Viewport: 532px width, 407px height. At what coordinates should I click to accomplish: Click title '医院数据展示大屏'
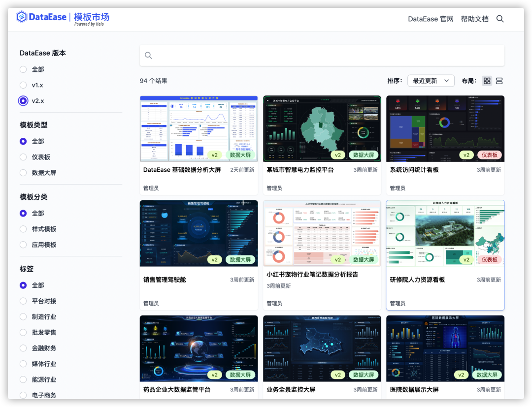[414, 390]
